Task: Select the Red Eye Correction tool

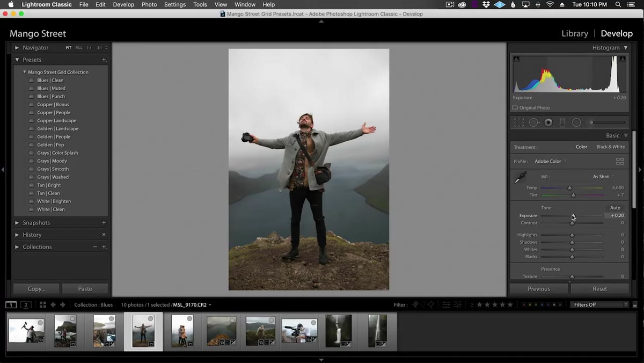Action: pyautogui.click(x=548, y=122)
